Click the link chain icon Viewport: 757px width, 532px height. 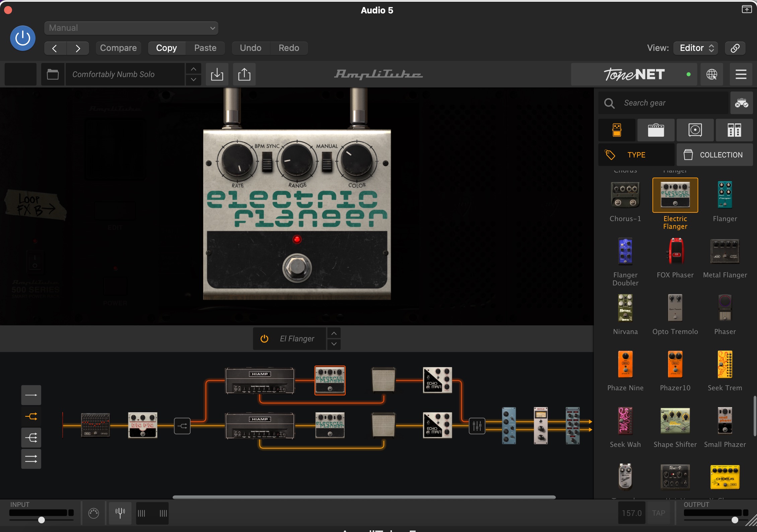pos(735,48)
